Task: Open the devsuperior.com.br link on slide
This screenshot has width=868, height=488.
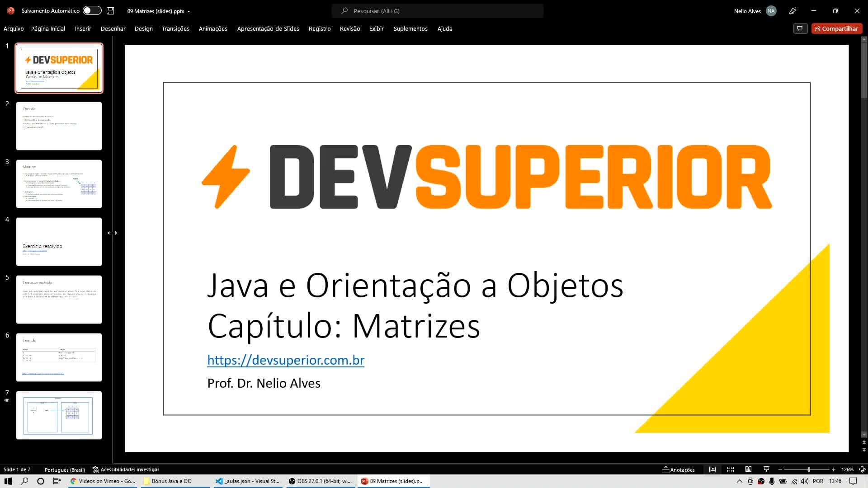Action: 286,360
